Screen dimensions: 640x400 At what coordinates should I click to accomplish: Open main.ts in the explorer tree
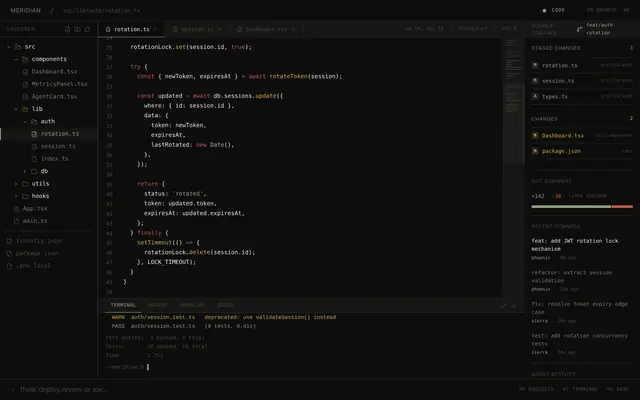(x=31, y=221)
